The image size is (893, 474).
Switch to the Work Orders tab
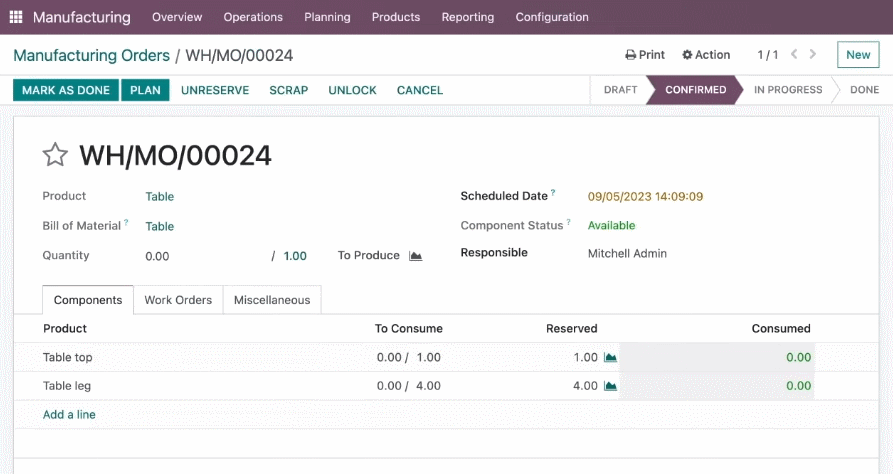pos(178,300)
